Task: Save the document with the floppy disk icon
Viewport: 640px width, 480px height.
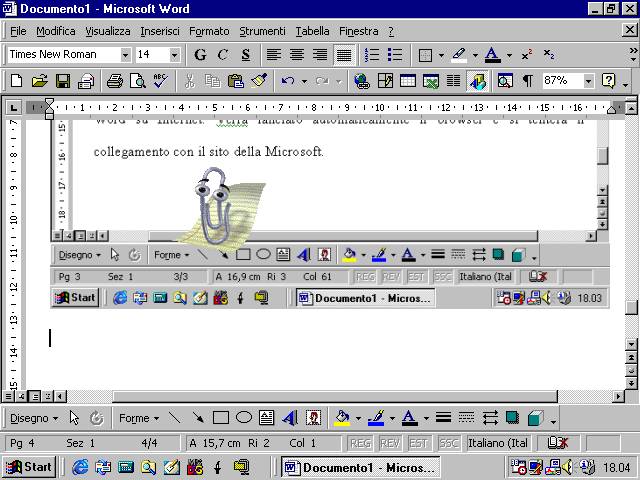Action: 63,81
